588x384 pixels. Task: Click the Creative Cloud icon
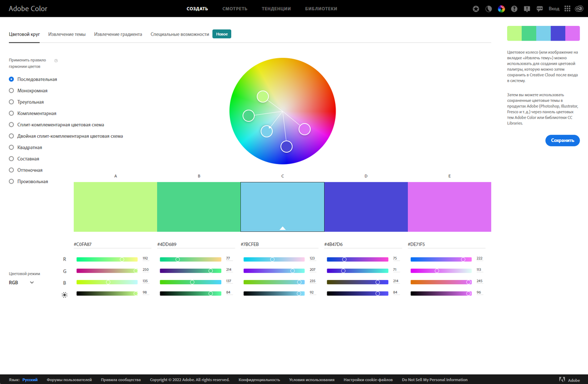(579, 9)
